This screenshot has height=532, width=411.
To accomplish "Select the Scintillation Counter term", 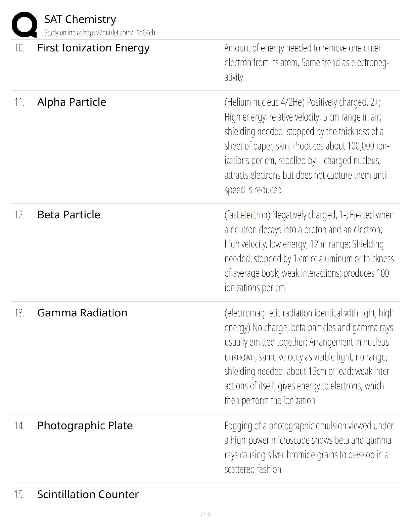I will pyautogui.click(x=88, y=494).
